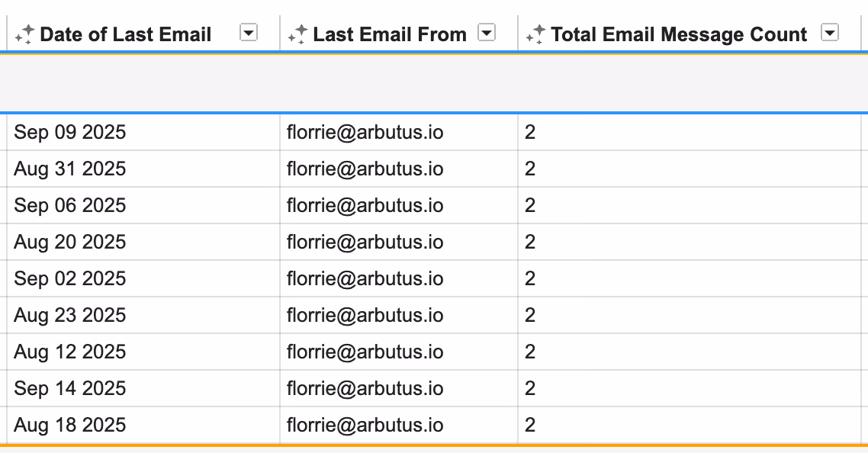868x453 pixels.
Task: Select the Sep 09 2025 date cell
Action: [143, 133]
